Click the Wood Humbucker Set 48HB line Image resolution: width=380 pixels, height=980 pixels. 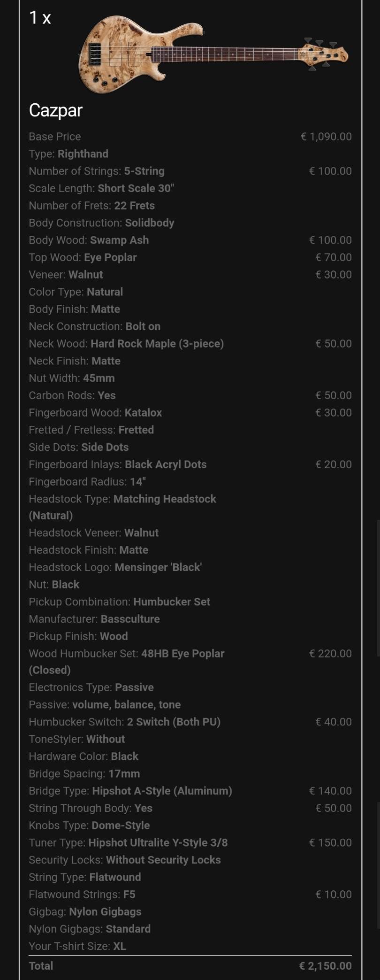[x=190, y=662]
